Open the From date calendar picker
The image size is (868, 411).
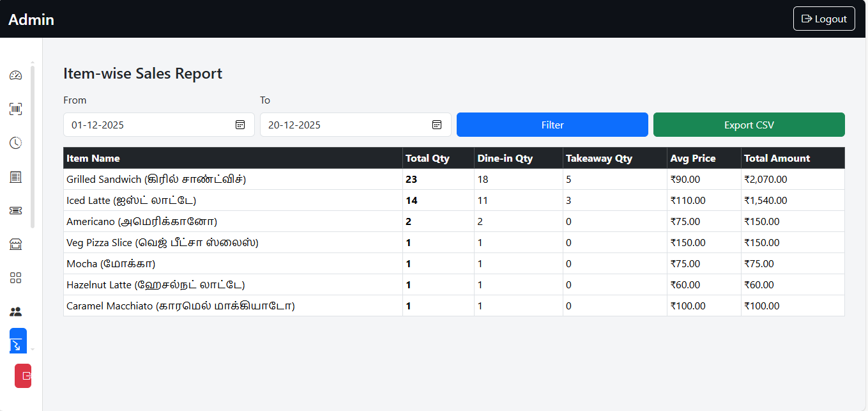(240, 125)
